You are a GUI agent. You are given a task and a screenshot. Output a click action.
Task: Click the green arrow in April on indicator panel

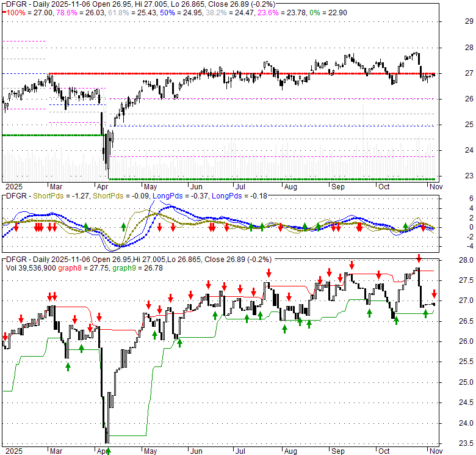pyautogui.click(x=123, y=227)
